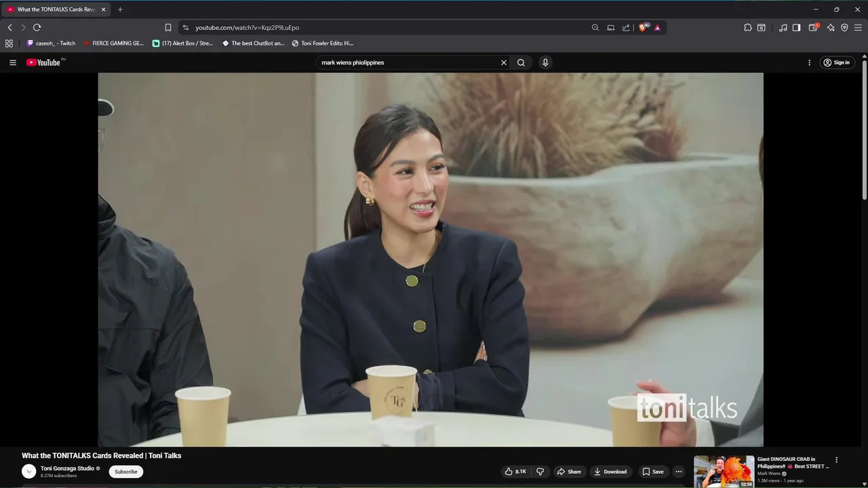Bookmark this page
The height and width of the screenshot is (488, 868).
[x=168, y=27]
